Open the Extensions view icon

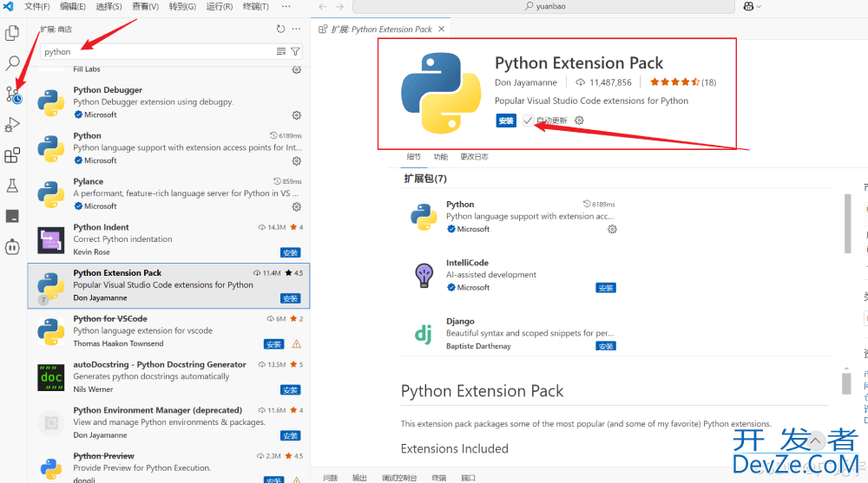[x=12, y=155]
